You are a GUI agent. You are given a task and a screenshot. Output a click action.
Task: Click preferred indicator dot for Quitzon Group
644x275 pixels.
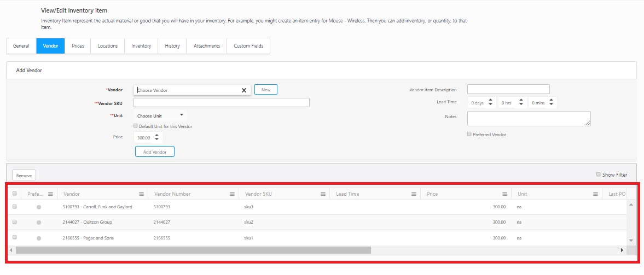point(39,223)
